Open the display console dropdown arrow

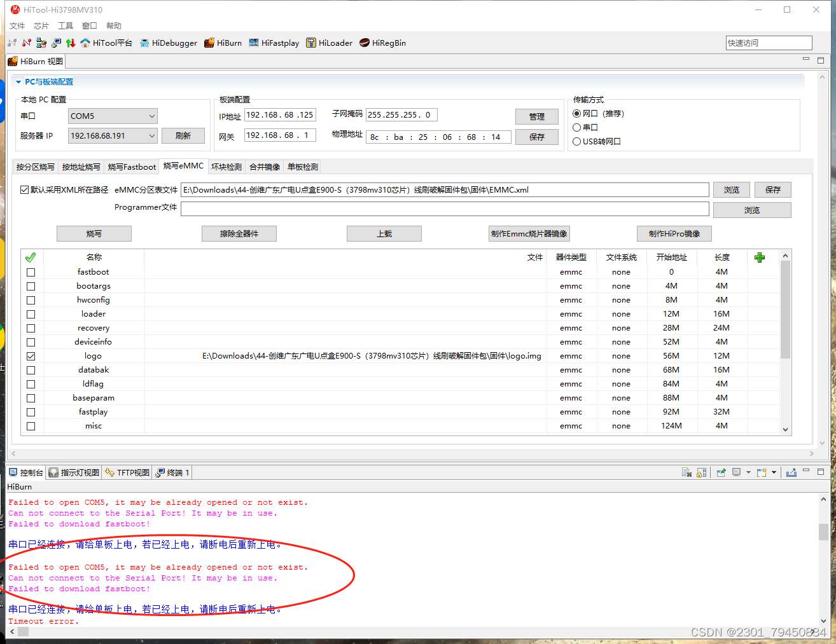coord(748,472)
